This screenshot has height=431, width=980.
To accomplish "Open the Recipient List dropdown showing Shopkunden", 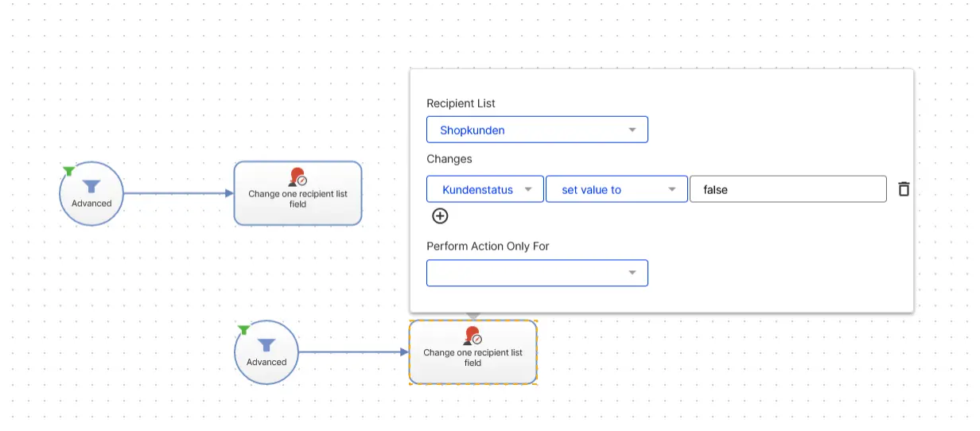I will 537,130.
